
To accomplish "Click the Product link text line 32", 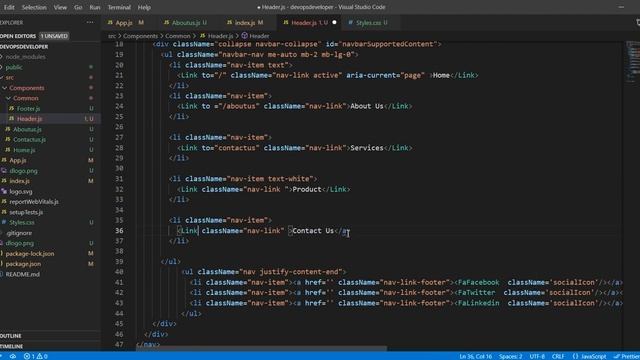I will [307, 189].
